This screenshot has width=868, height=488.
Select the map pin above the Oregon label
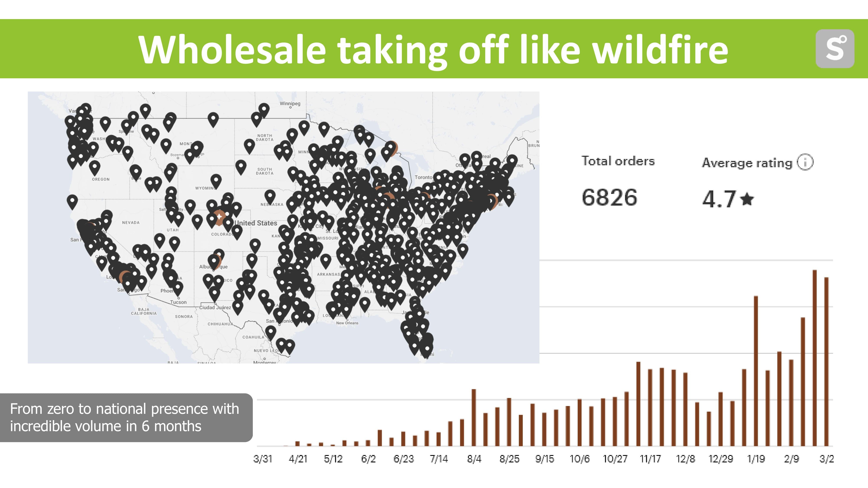pyautogui.click(x=95, y=166)
